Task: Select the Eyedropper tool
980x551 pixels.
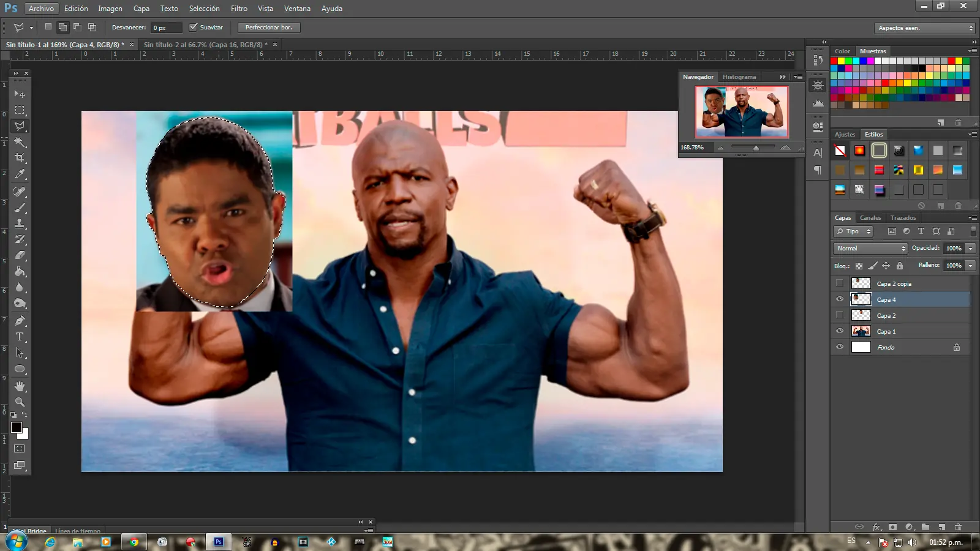Action: tap(20, 174)
